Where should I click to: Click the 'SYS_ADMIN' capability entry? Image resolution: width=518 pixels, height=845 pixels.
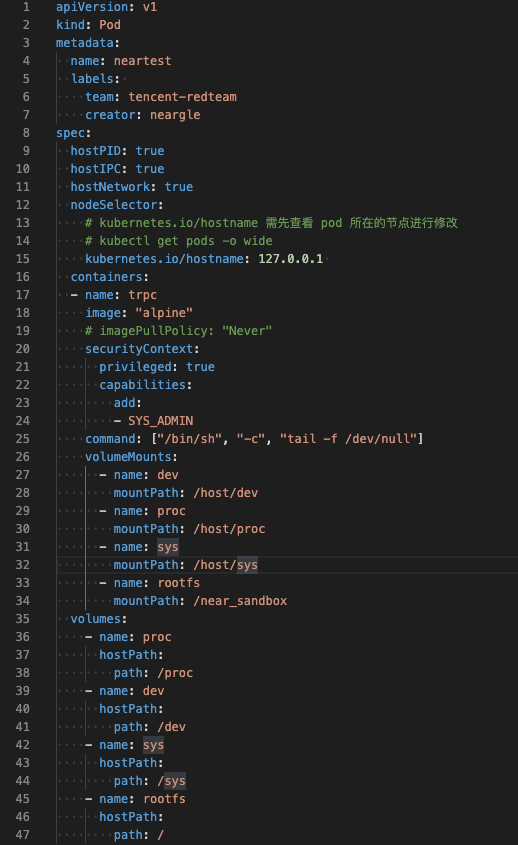tap(161, 421)
